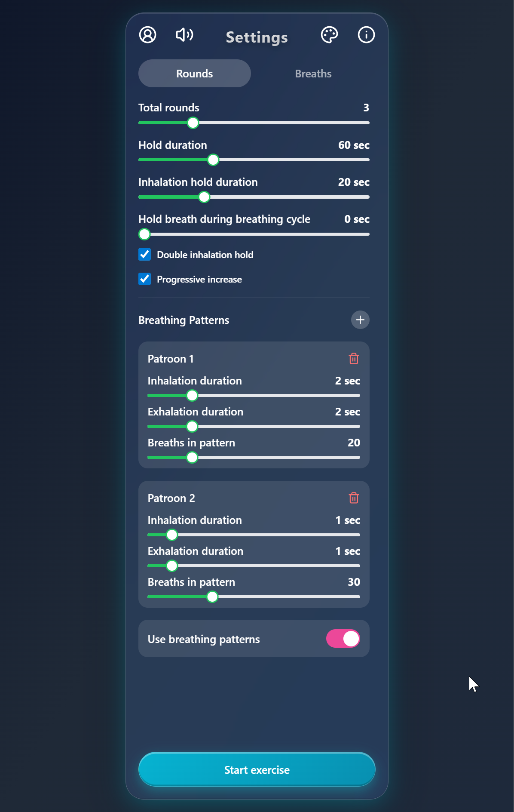Viewport: 514px width, 812px height.
Task: Open the theme palette picker
Action: pyautogui.click(x=329, y=35)
